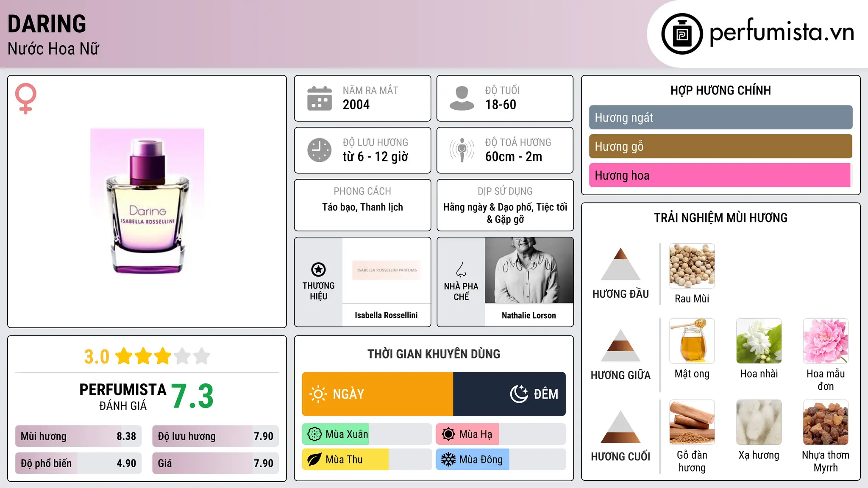Click the Hợp hương chính heading
This screenshot has width=868, height=488.
(x=721, y=90)
